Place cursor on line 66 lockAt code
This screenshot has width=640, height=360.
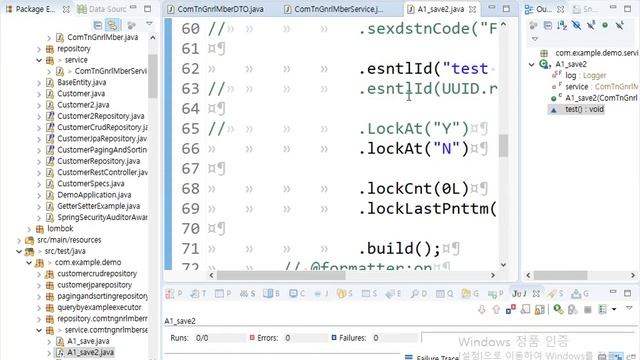414,149
